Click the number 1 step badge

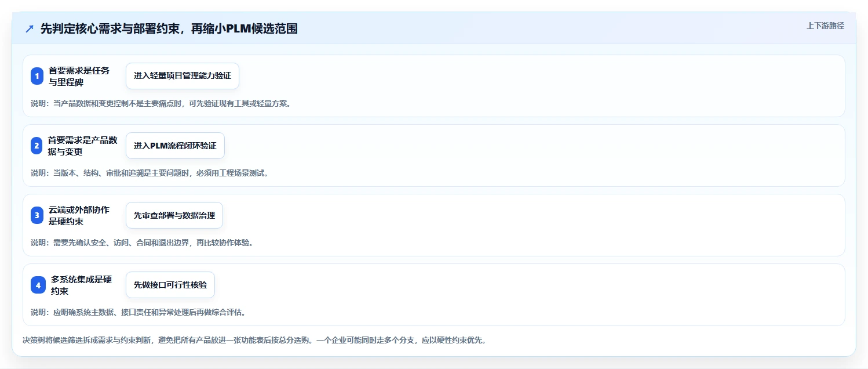[37, 76]
